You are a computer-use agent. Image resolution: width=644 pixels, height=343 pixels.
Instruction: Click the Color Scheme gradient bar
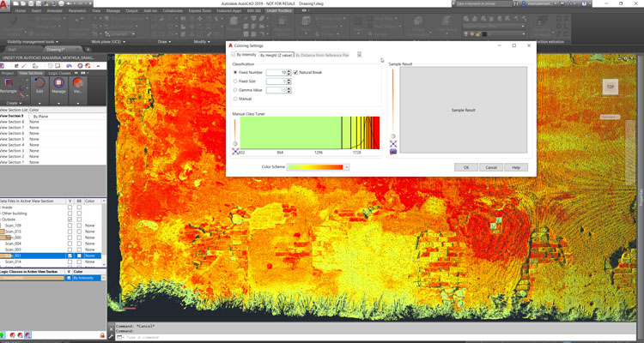coord(315,167)
